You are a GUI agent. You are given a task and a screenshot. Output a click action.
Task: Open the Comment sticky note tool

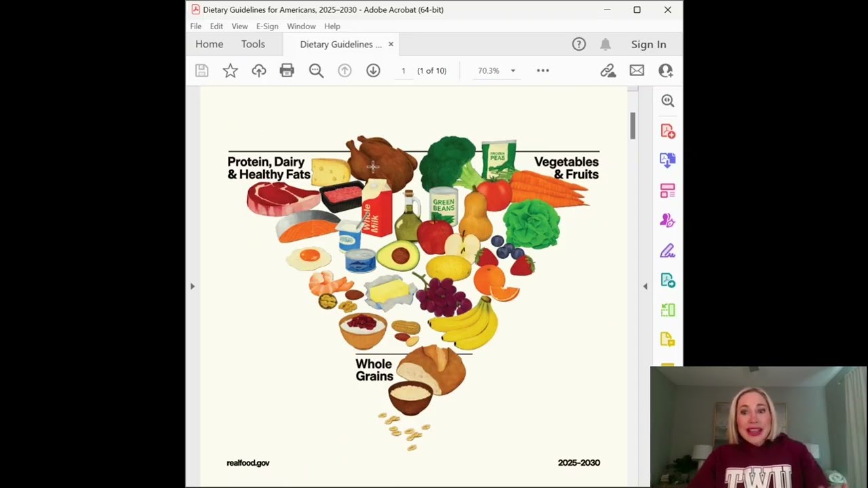pyautogui.click(x=667, y=340)
